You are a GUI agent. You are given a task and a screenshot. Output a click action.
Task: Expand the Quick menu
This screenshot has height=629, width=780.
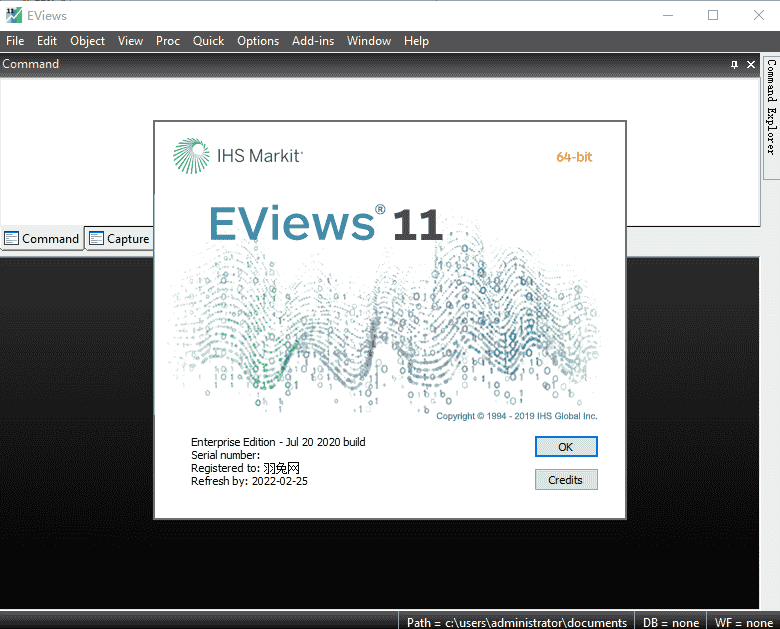(x=208, y=41)
